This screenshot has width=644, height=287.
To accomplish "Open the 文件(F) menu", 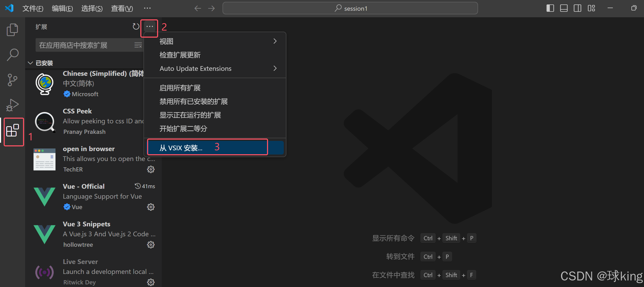I will pos(33,8).
